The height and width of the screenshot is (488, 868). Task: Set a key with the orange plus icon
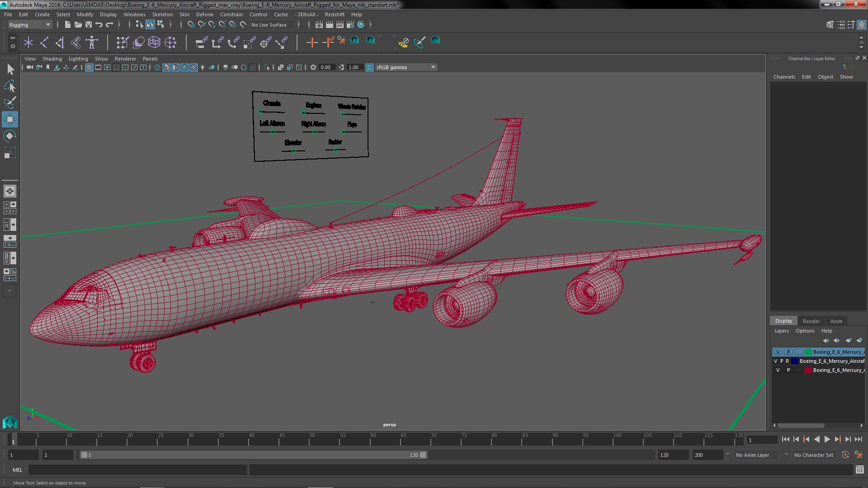312,42
